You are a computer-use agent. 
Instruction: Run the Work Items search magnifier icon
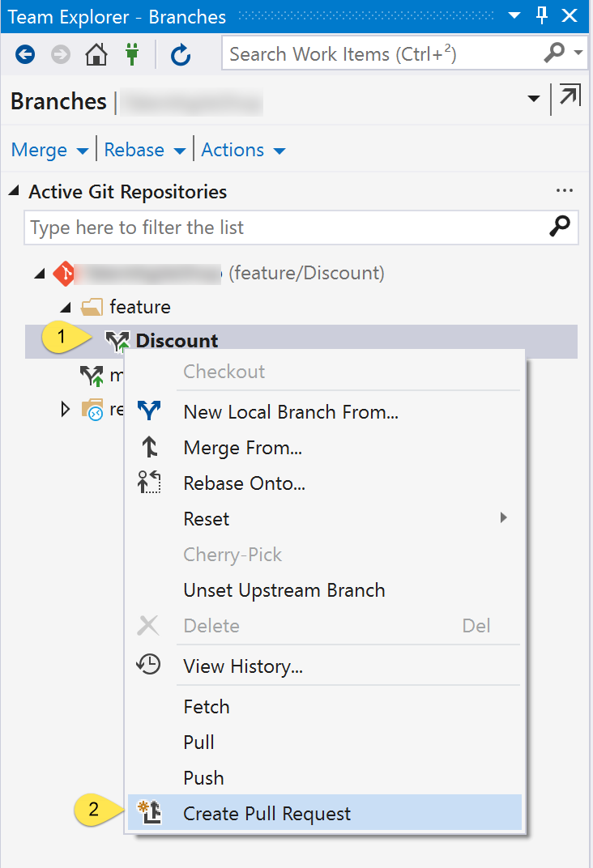coord(556,53)
